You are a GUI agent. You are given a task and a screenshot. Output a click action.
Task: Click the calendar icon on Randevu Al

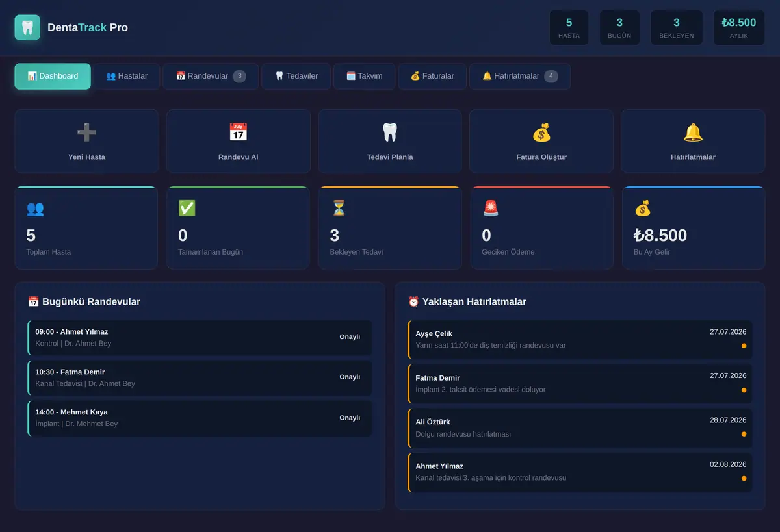pyautogui.click(x=238, y=133)
